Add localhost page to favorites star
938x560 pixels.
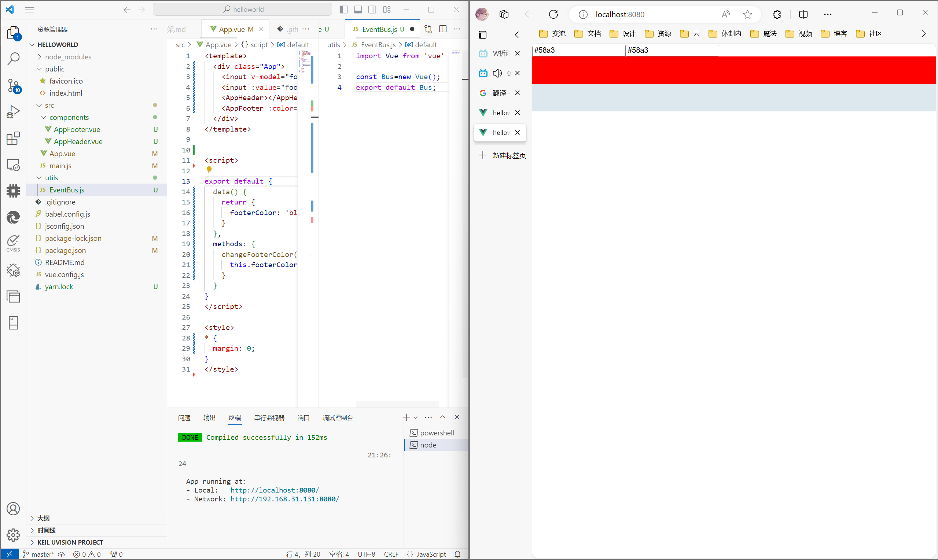[747, 14]
